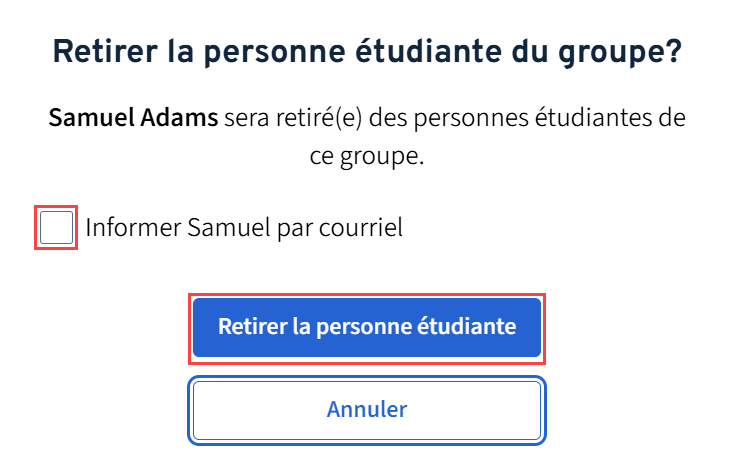Viewport: 740px width, 467px height.
Task: Click the Retirer la personne étudiante button
Action: click(x=367, y=327)
